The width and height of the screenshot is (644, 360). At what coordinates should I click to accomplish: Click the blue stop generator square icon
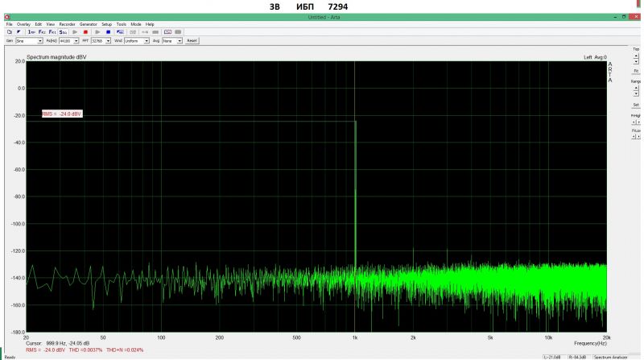[106, 31]
